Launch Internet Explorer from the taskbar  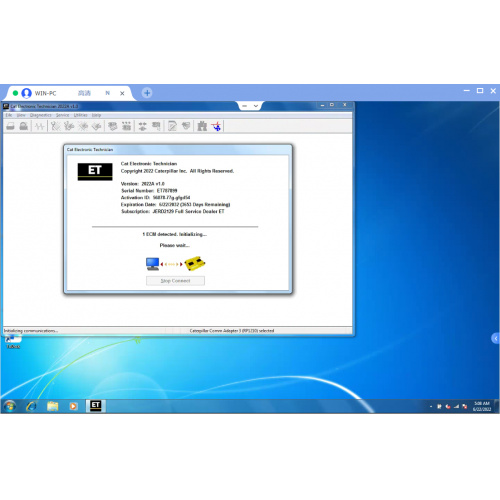click(32, 406)
